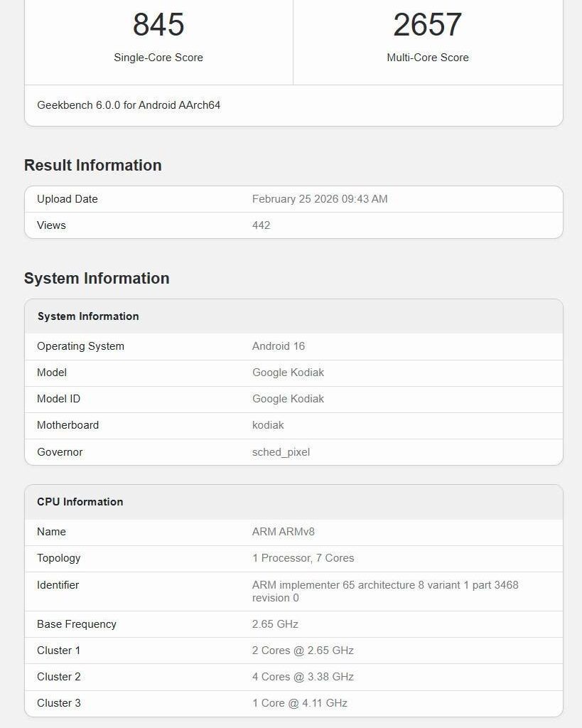Click the ARM ARMv8 processor name
Screen dimensions: 582x728
click(x=284, y=532)
